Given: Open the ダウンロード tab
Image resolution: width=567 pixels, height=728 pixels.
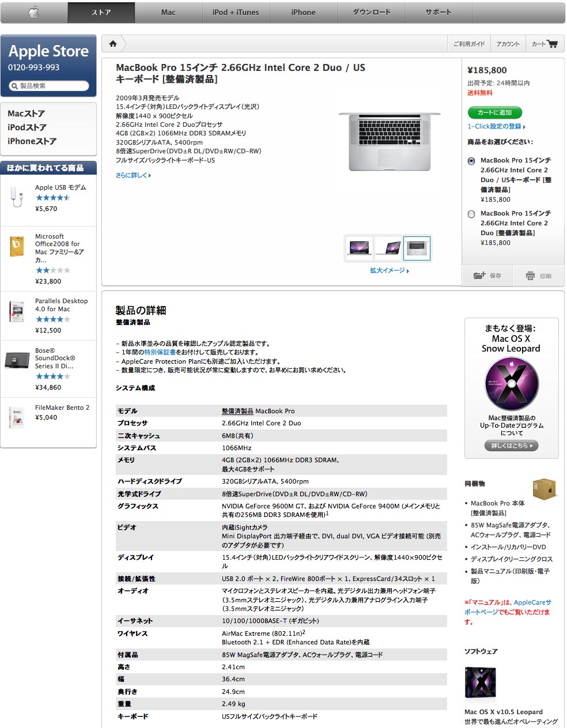Looking at the screenshot, I should click(371, 12).
